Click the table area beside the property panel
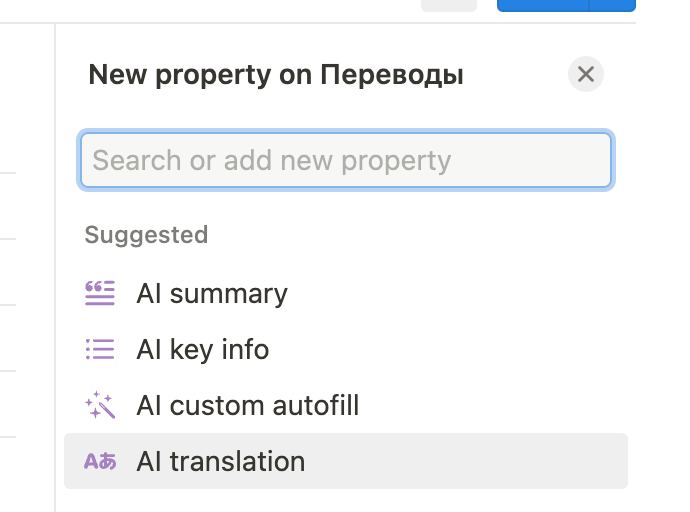Viewport: 690px width, 512px height. (x=26, y=264)
